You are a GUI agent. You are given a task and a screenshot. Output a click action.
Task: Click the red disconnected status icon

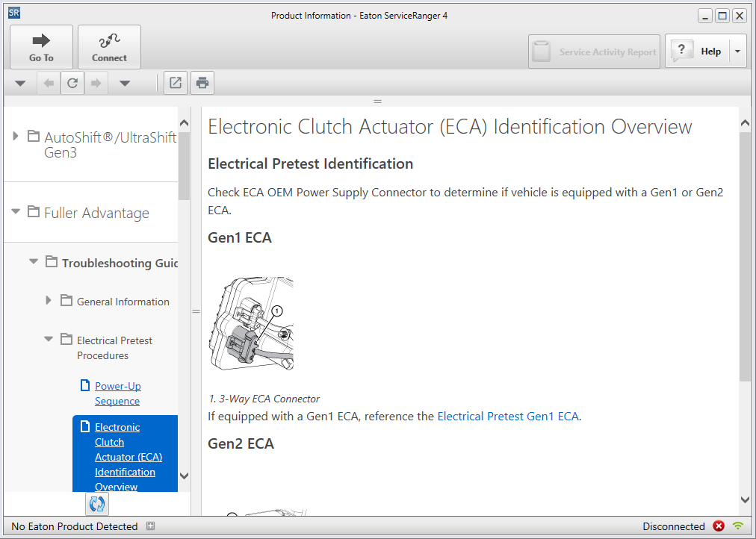tap(719, 526)
